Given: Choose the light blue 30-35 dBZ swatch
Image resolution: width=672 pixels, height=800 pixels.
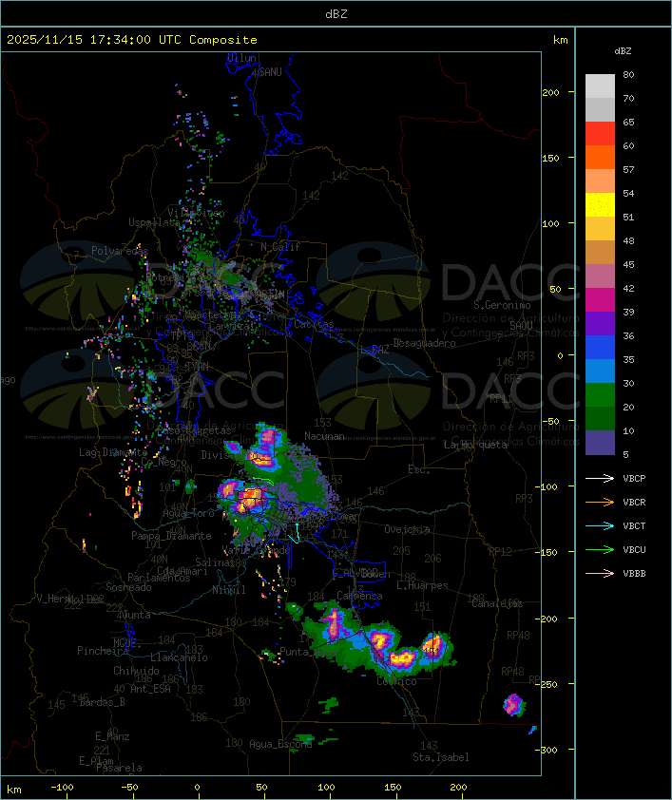Looking at the screenshot, I should click(x=600, y=371).
